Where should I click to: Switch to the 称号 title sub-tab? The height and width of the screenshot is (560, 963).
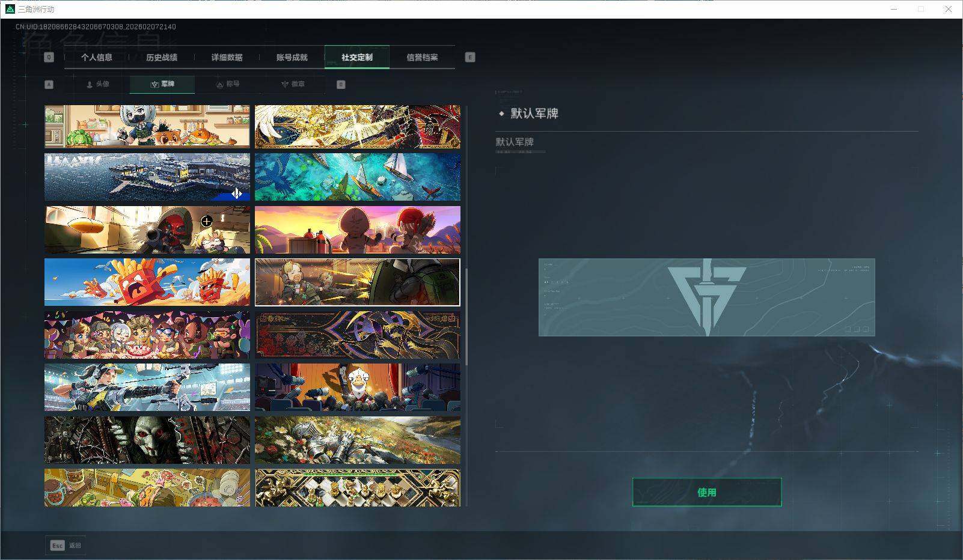click(228, 84)
